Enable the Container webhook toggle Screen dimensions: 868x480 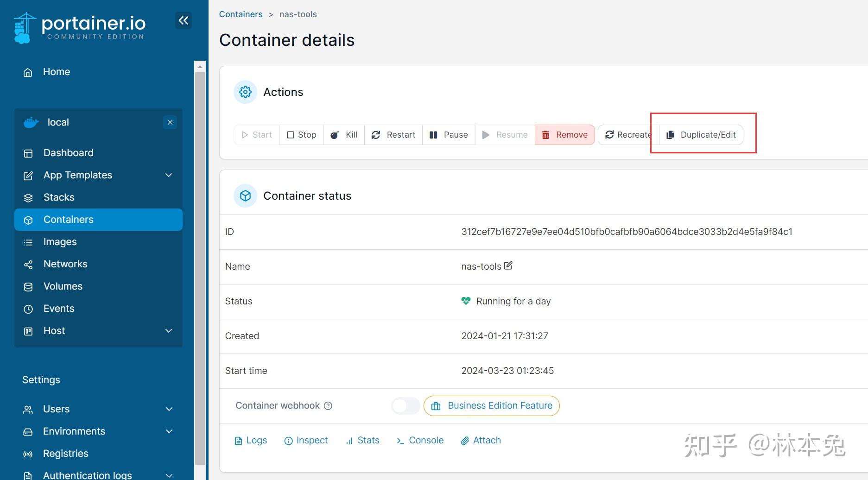point(405,405)
